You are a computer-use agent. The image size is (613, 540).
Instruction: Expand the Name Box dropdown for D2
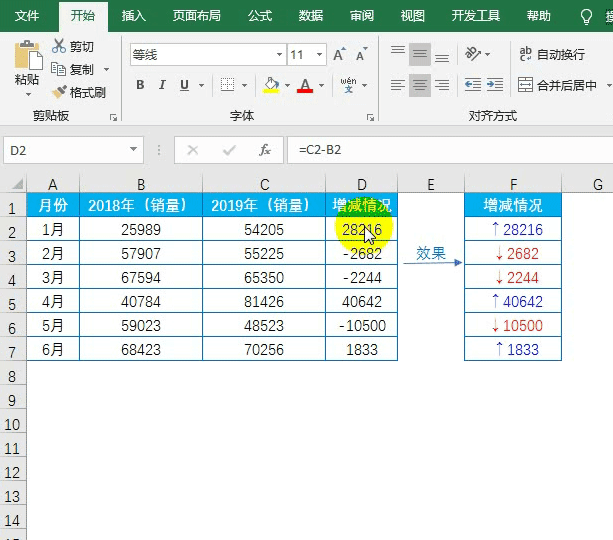(x=134, y=150)
